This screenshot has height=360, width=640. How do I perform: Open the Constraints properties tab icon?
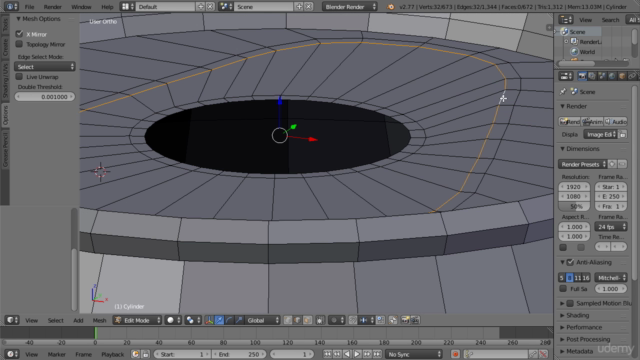pyautogui.click(x=632, y=76)
